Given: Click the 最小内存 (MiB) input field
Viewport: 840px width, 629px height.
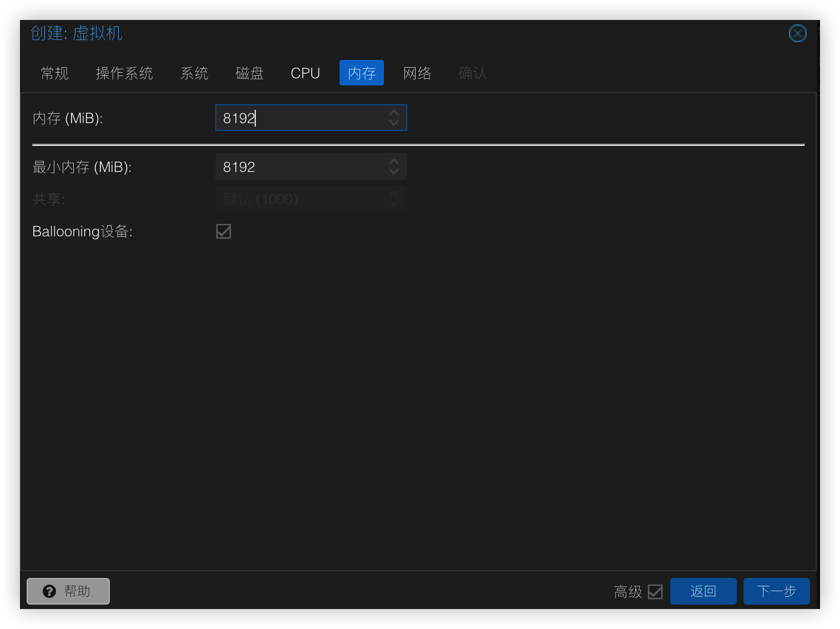Looking at the screenshot, I should [300, 166].
